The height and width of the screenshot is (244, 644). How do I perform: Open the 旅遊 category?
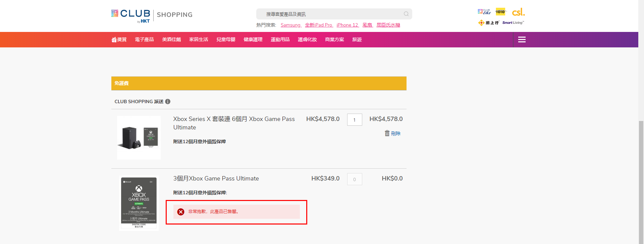pos(357,40)
